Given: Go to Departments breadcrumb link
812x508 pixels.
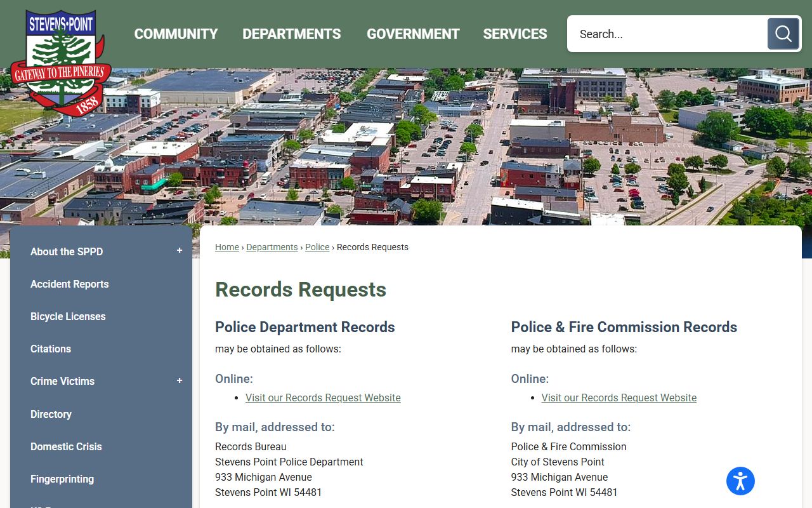Looking at the screenshot, I should click(x=272, y=247).
